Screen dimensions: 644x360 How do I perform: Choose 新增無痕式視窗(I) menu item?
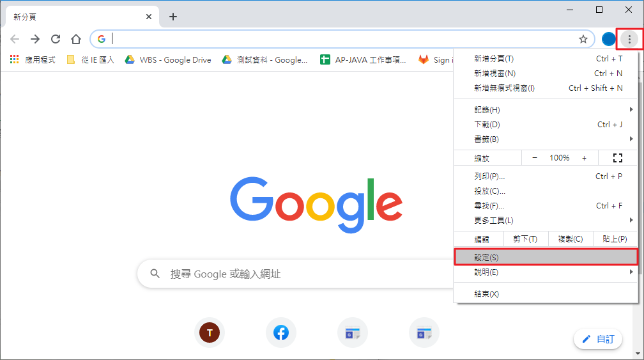tap(546, 88)
